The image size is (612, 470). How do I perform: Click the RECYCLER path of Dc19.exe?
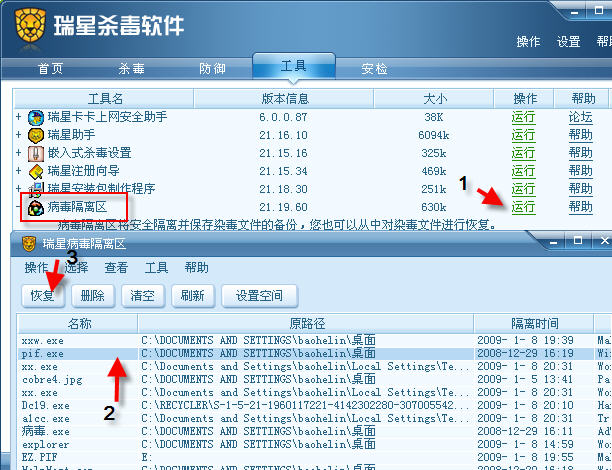[x=305, y=406]
